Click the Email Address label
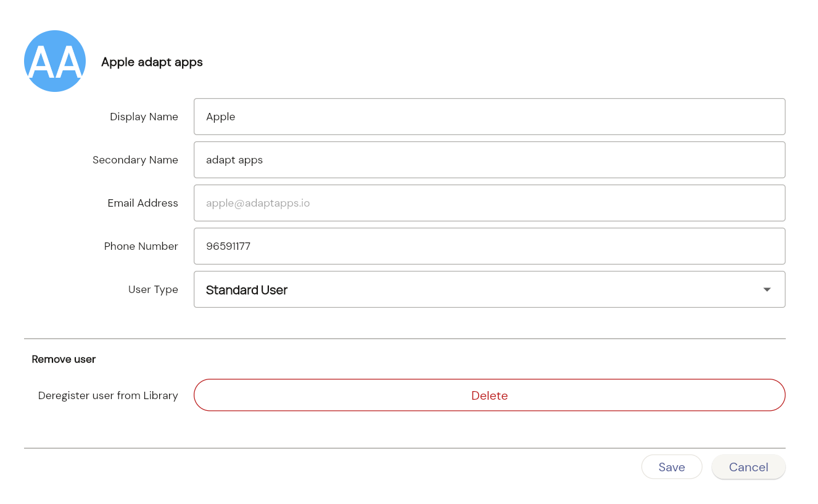The width and height of the screenshot is (818, 504). point(143,203)
